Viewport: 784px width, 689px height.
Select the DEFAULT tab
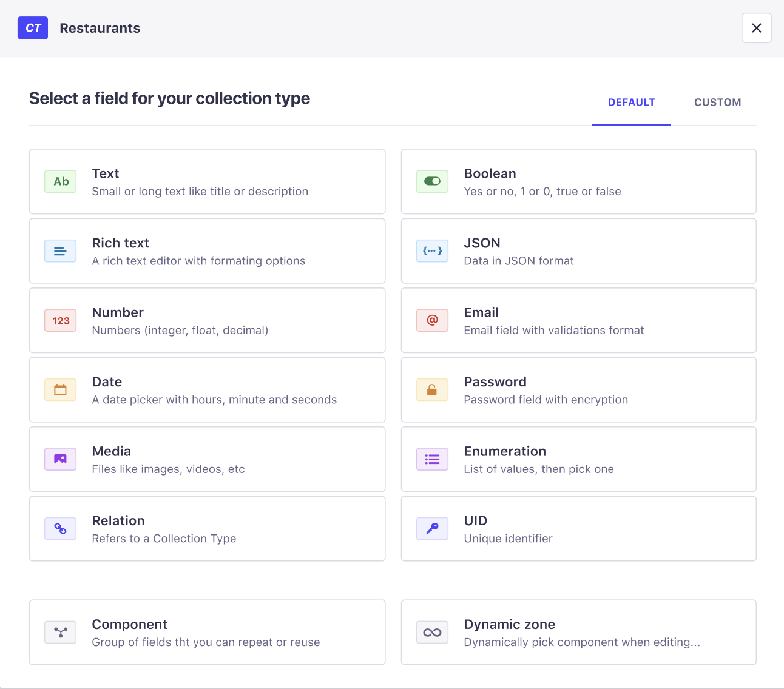point(631,103)
